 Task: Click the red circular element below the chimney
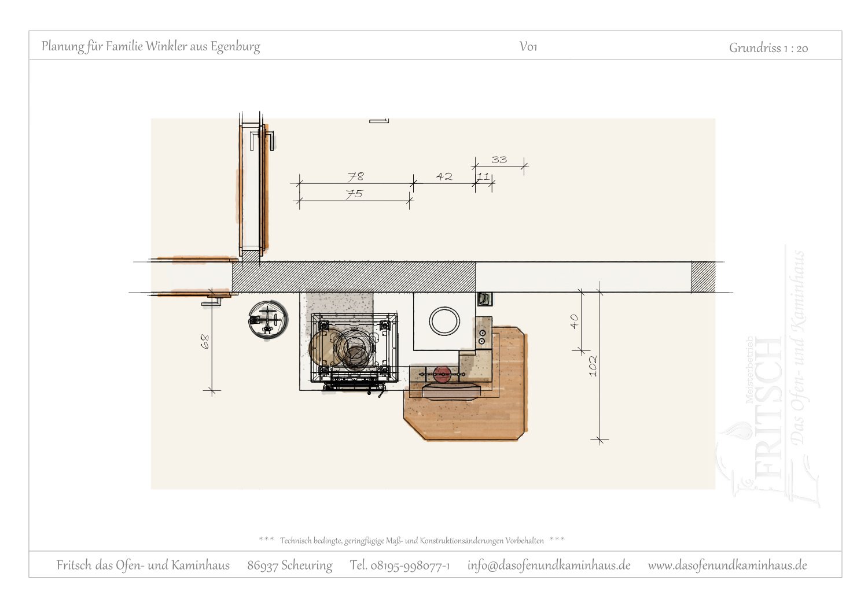tap(443, 374)
